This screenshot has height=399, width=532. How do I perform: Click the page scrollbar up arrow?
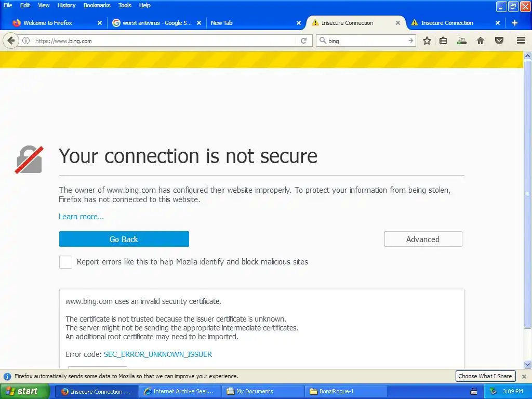528,56
